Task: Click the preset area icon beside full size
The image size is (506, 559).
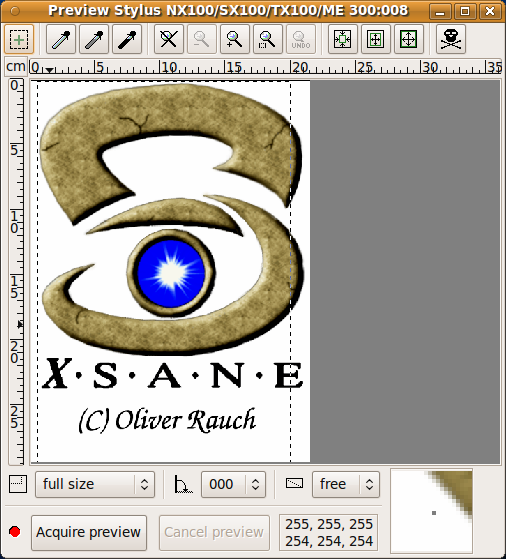Action: click(18, 484)
